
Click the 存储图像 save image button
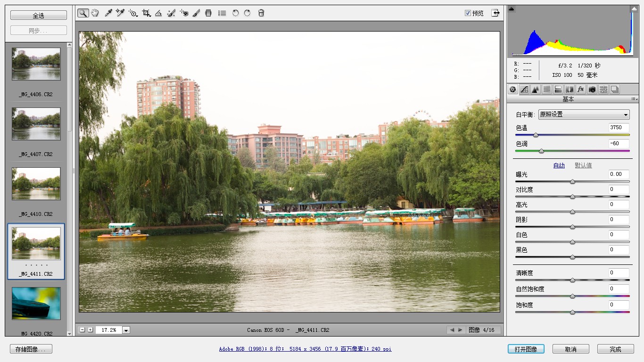[31, 349]
